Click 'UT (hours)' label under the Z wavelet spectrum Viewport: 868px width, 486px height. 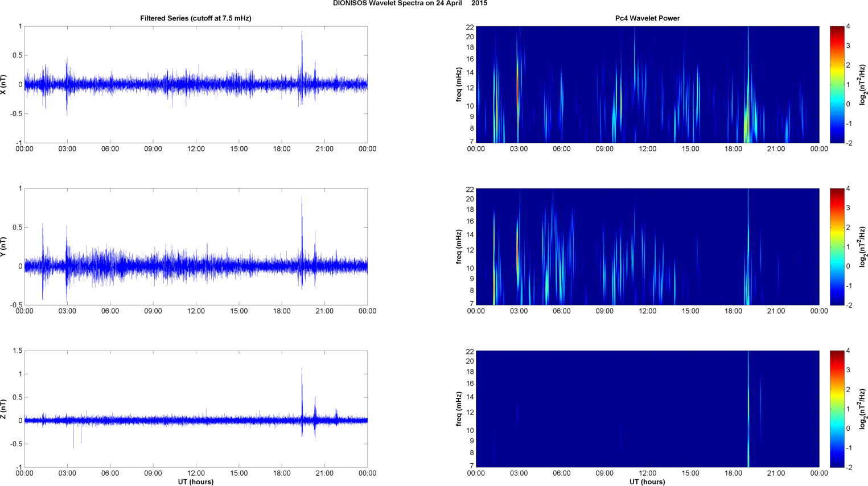point(647,482)
